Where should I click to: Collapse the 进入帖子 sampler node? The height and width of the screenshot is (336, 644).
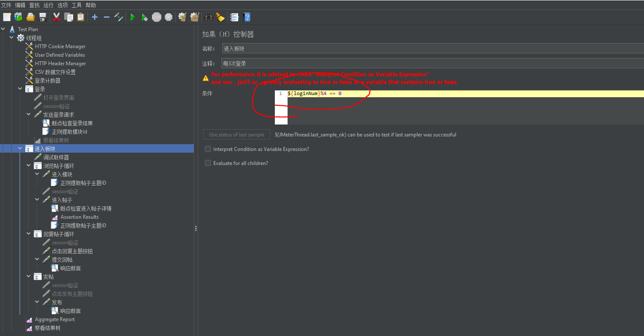(37, 200)
